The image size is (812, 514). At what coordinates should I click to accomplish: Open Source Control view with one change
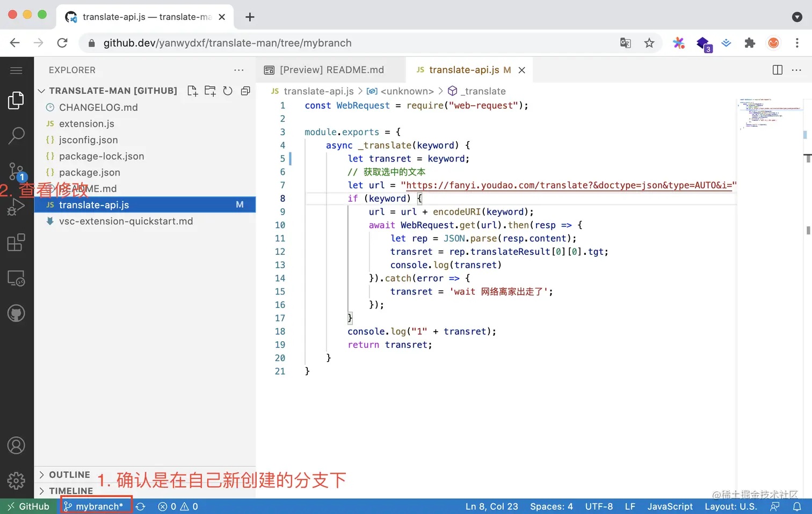[x=16, y=172]
